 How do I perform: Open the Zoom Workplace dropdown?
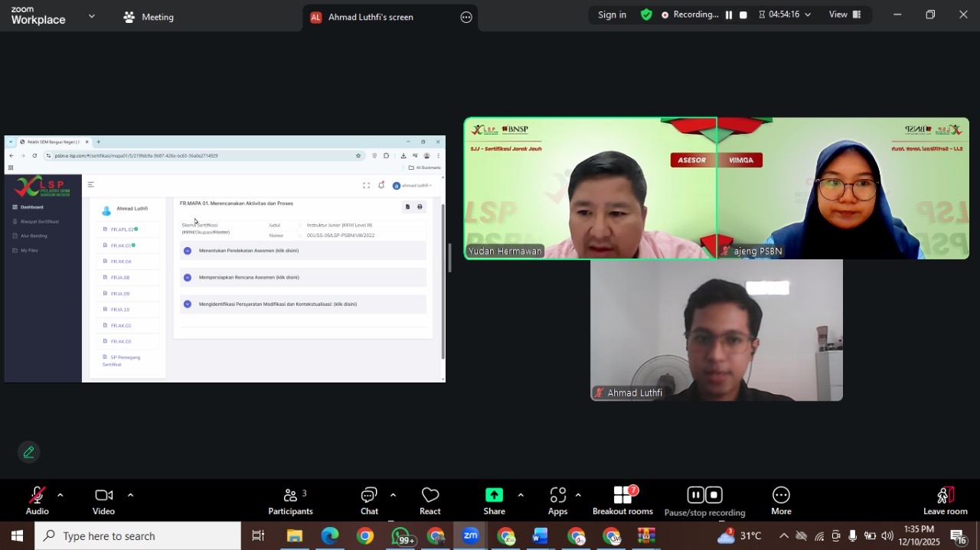coord(92,16)
